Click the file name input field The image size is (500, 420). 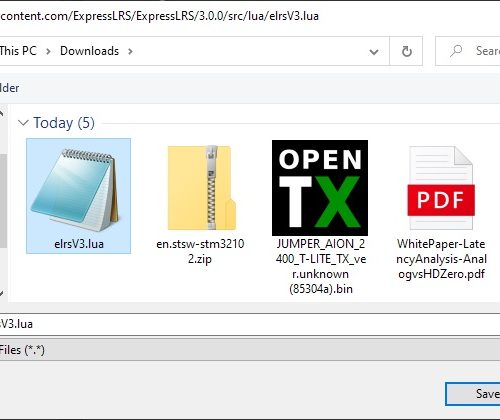tap(250, 324)
